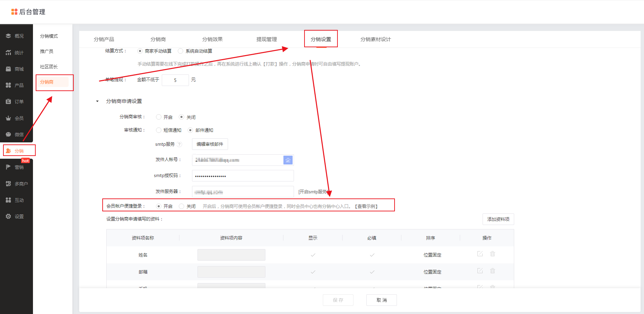
Task: Open the 微信 WeChat sidebar icon
Action: tap(8, 134)
